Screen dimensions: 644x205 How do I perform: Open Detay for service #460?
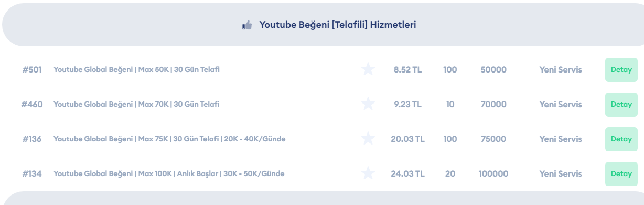tap(621, 104)
